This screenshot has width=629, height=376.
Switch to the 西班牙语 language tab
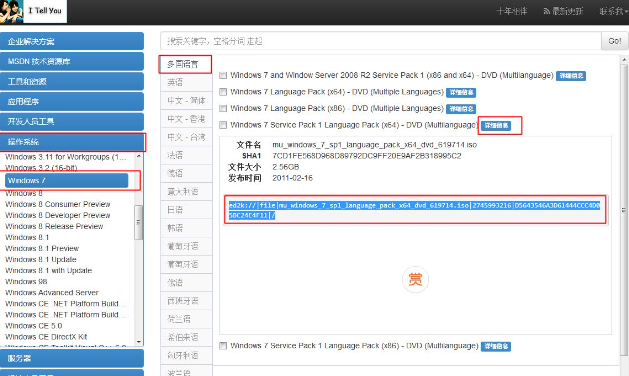[187, 301]
